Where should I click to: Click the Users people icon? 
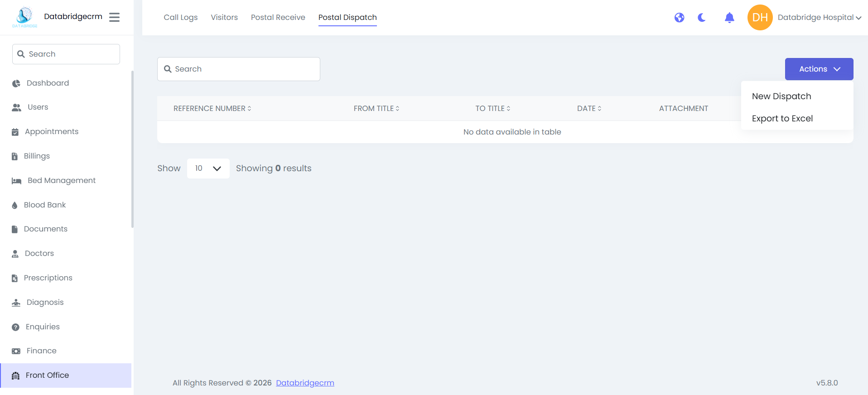tap(16, 107)
